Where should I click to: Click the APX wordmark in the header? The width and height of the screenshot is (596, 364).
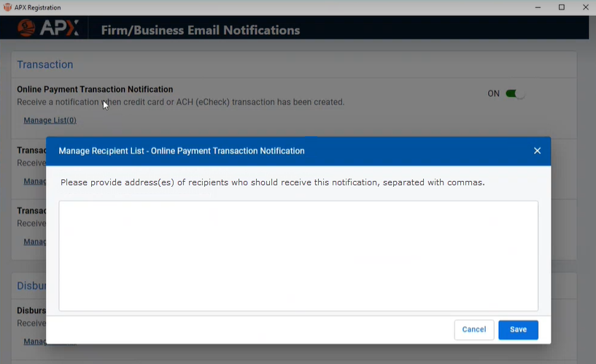[x=58, y=29]
